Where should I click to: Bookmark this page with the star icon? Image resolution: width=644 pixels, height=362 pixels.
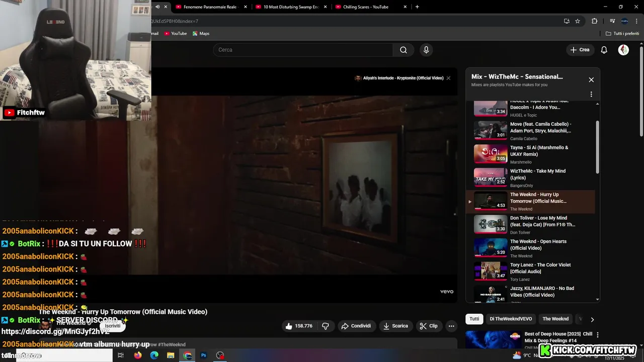click(578, 21)
